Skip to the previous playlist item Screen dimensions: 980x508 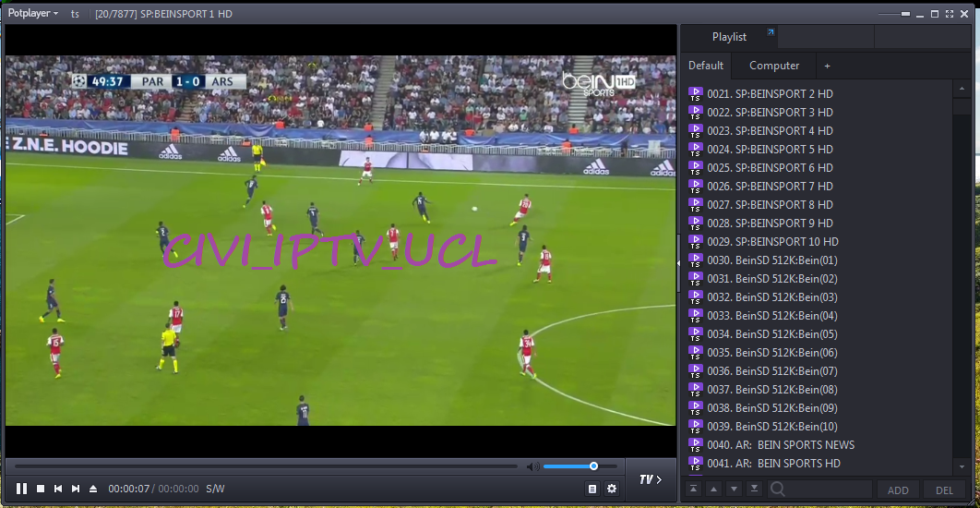tap(58, 489)
